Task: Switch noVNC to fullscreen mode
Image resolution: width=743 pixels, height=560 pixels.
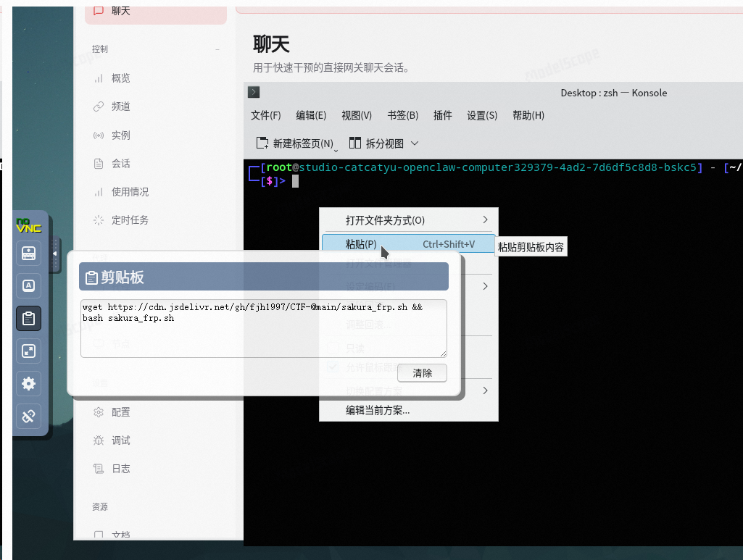Action: click(28, 351)
